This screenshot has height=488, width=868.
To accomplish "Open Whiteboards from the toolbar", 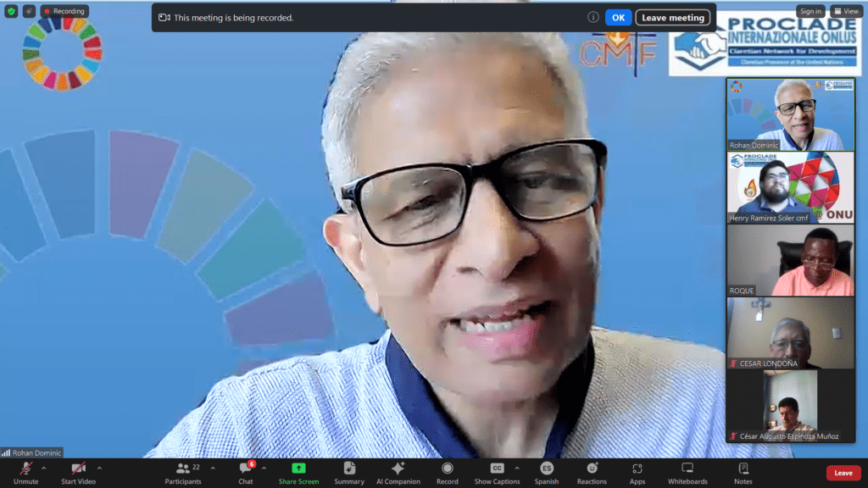I will click(687, 469).
